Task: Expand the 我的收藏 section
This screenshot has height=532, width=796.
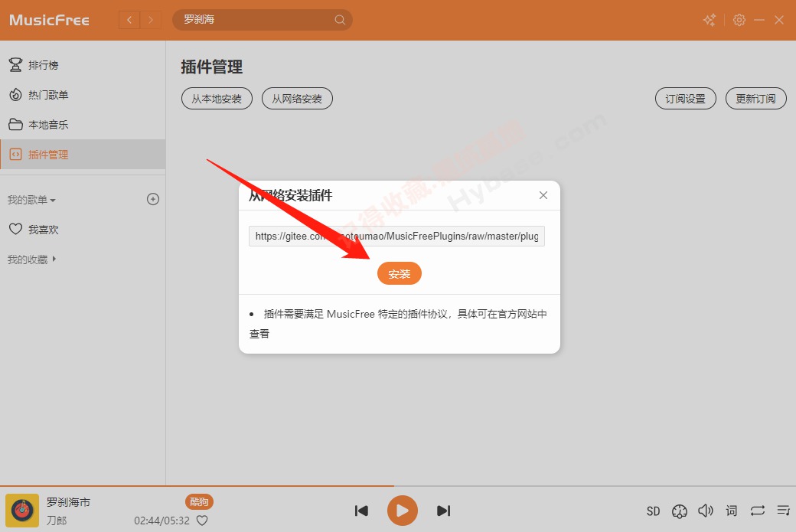Action: 31,259
